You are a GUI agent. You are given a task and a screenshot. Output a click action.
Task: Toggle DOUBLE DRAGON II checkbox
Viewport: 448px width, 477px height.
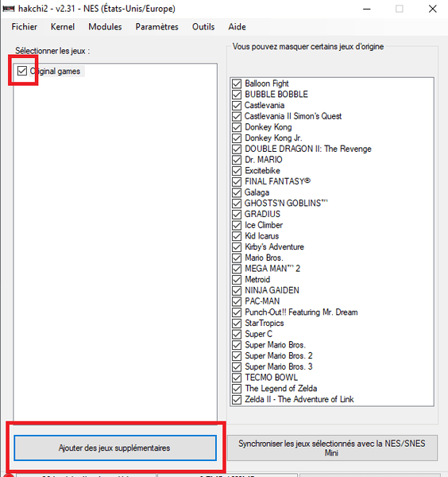[x=237, y=149]
